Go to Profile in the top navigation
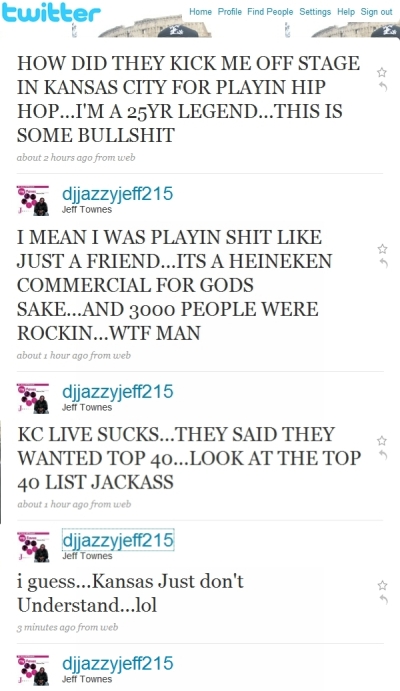This screenshot has height=691, width=400. click(230, 12)
